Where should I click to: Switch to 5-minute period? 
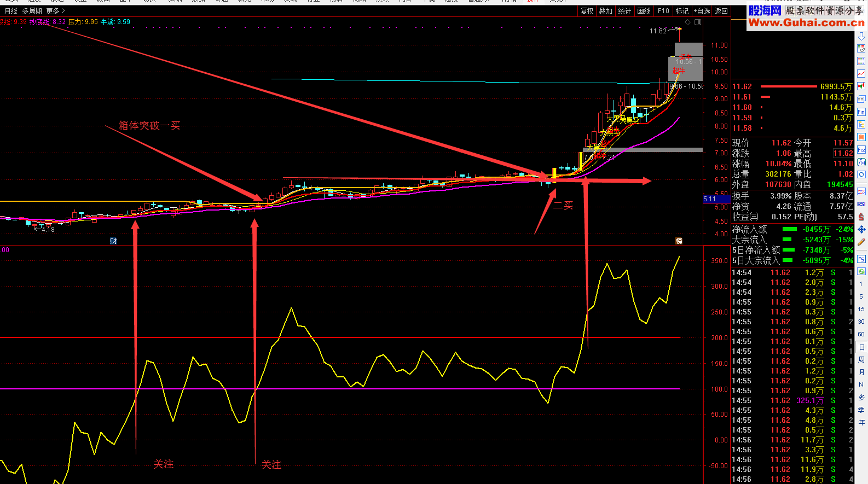861,296
